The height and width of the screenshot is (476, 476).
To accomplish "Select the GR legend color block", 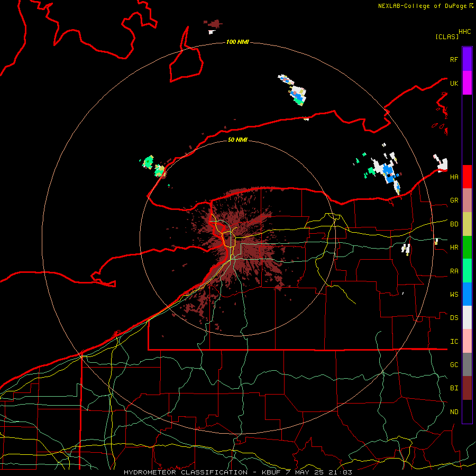I will pos(467,200).
